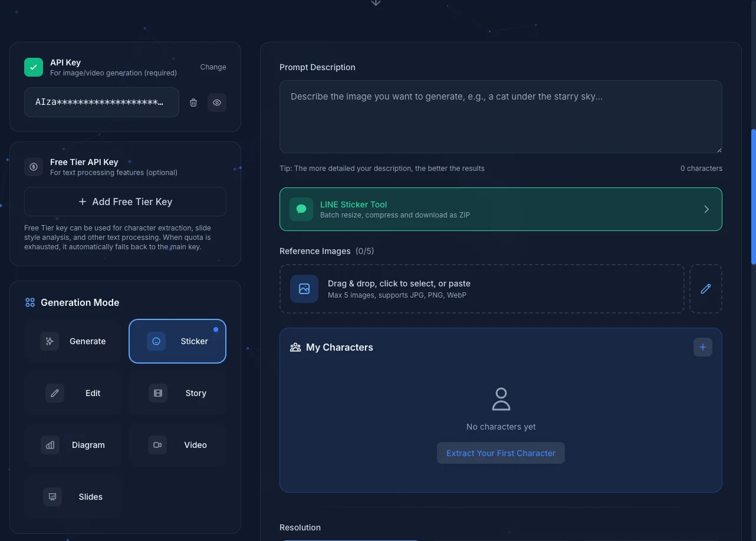Click Extract Your First Character button
The image size is (756, 541).
coord(501,453)
